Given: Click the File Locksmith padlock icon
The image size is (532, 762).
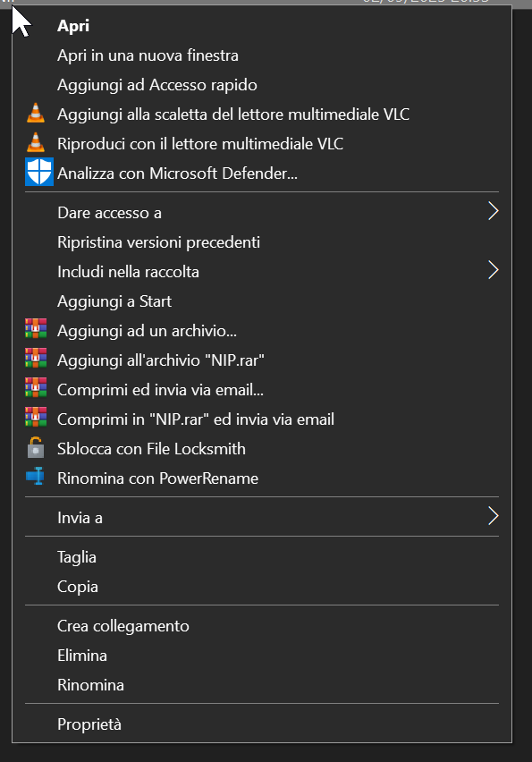Looking at the screenshot, I should [36, 447].
